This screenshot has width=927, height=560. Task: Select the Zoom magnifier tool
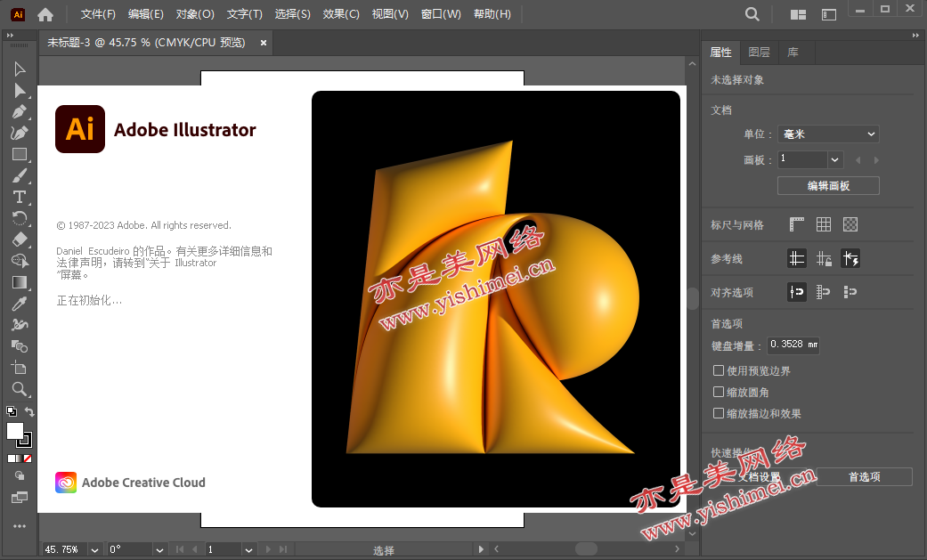20,388
